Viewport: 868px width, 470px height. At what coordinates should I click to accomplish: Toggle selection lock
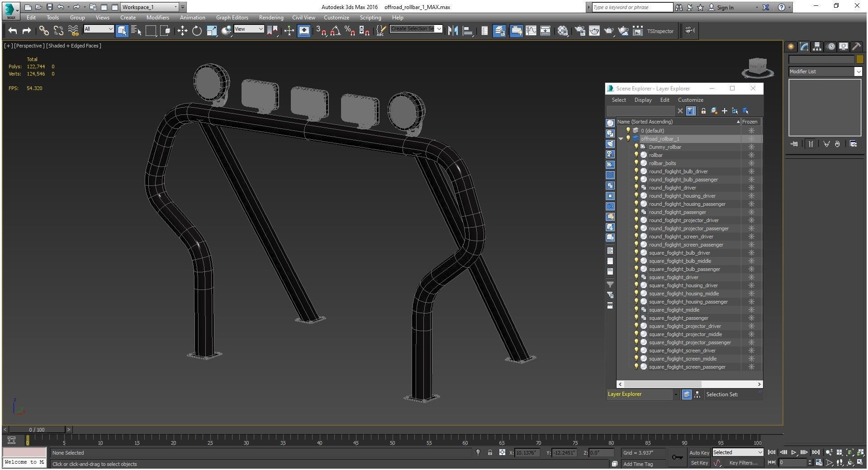click(x=490, y=452)
